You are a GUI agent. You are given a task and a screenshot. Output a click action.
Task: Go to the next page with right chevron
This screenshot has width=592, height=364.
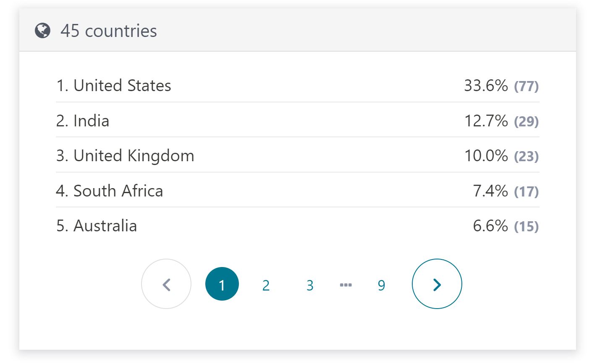tap(437, 284)
